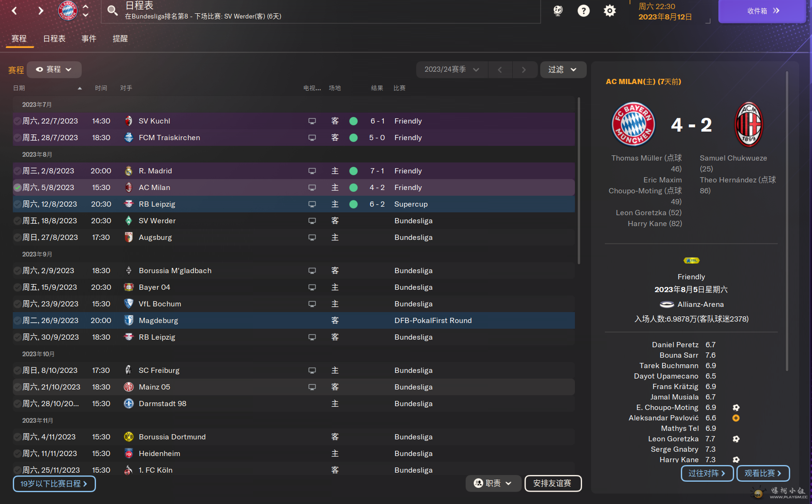Click the search magnifier icon
Viewport: 812px width, 504px height.
pyautogui.click(x=112, y=10)
